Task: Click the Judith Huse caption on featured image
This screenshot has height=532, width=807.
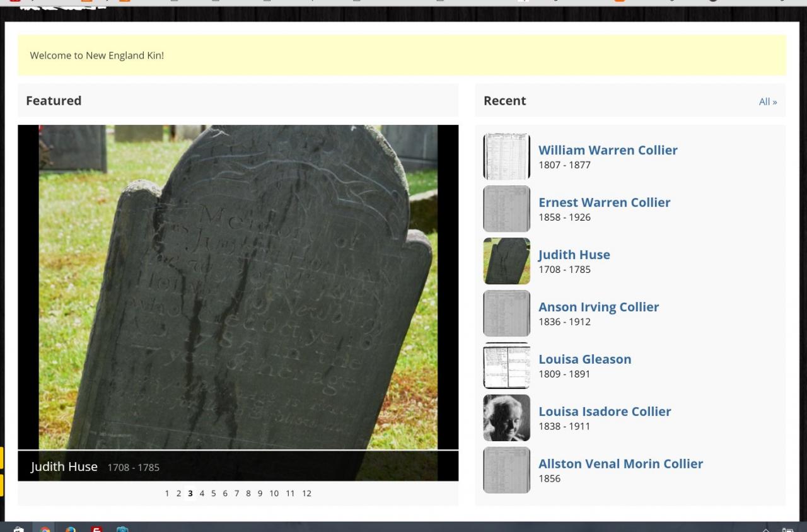Action: (64, 467)
